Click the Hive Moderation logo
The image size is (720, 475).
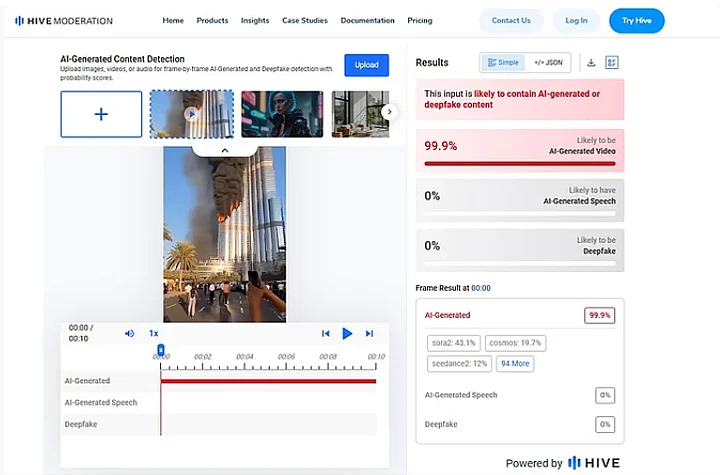pos(64,20)
